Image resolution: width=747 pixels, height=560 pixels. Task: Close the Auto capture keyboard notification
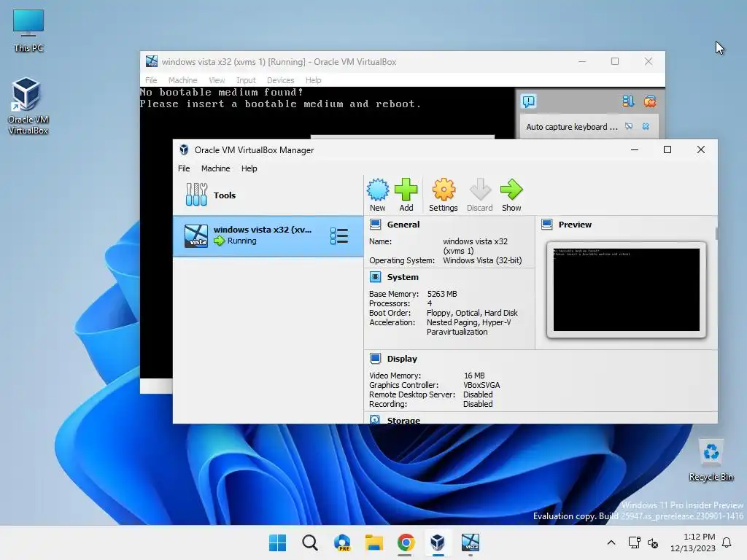pos(646,126)
